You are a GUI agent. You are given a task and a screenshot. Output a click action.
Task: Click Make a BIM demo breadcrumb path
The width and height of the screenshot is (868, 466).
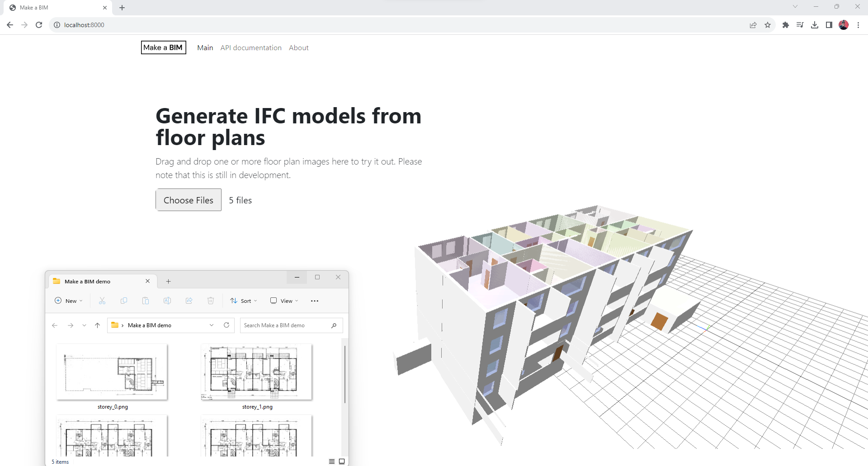[150, 325]
